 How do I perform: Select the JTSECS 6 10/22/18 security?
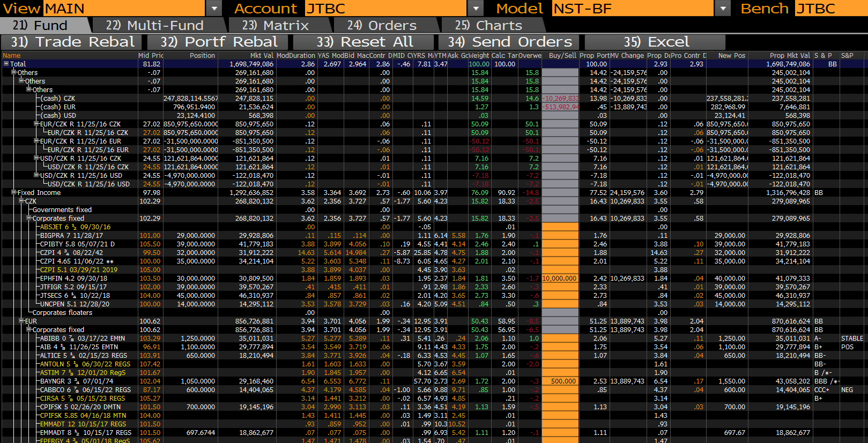pos(75,296)
